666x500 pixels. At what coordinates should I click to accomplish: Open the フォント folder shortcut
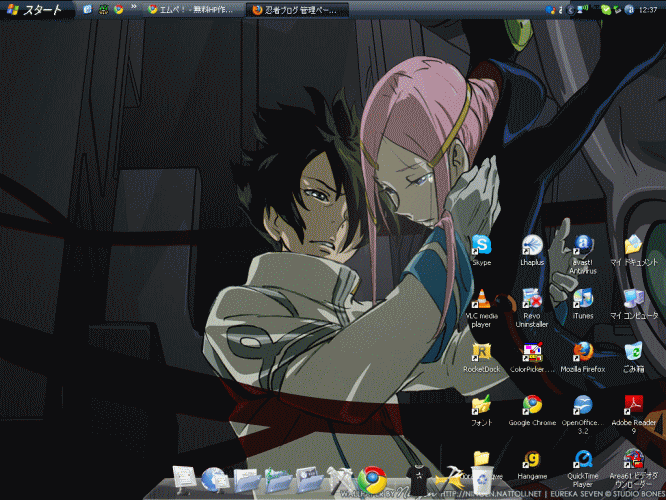481,411
